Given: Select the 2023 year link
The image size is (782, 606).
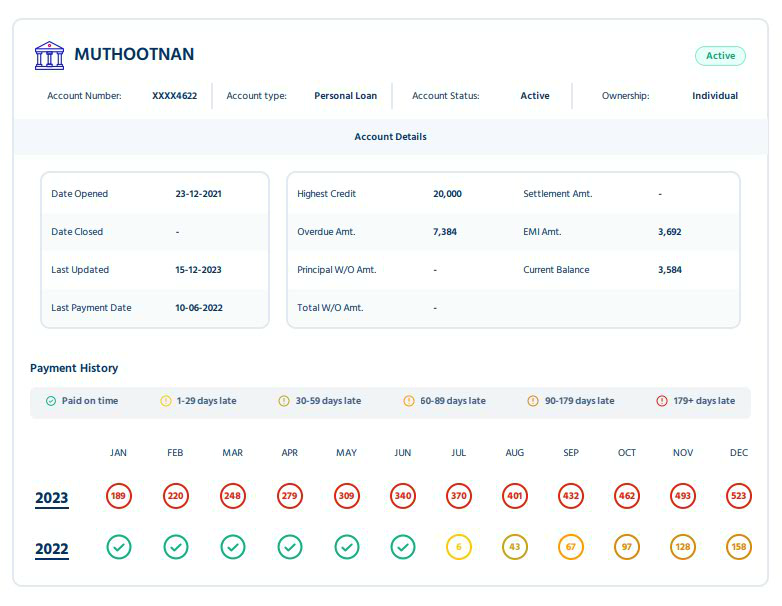Looking at the screenshot, I should 52,498.
